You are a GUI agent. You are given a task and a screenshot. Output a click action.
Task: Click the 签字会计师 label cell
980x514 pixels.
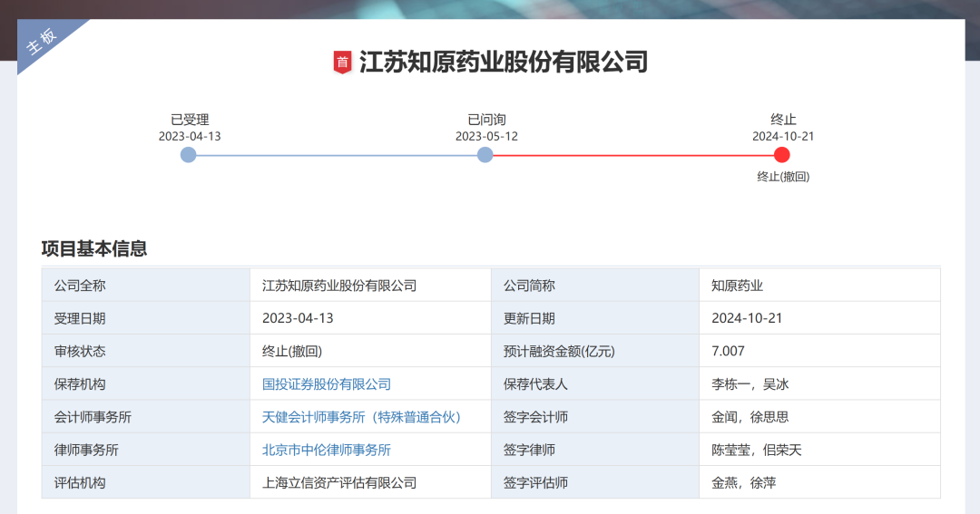595,417
